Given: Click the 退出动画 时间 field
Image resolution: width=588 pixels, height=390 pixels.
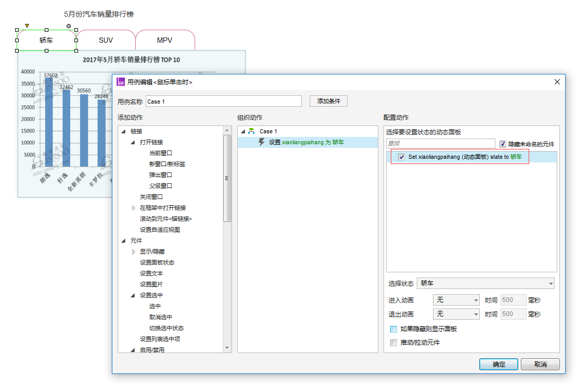Looking at the screenshot, I should pos(514,314).
